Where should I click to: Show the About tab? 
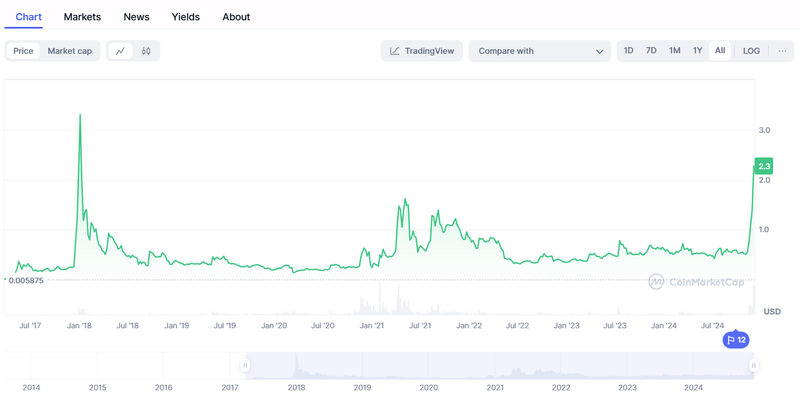tap(236, 17)
